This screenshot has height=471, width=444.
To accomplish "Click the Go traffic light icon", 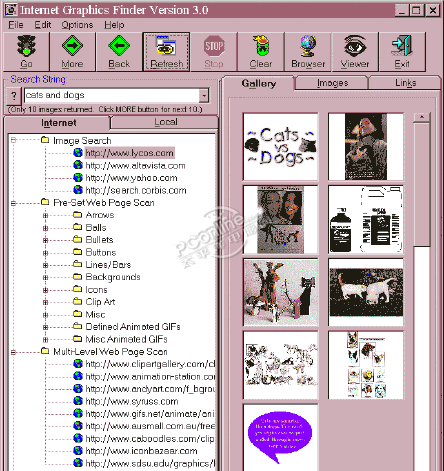I will 26,46.
